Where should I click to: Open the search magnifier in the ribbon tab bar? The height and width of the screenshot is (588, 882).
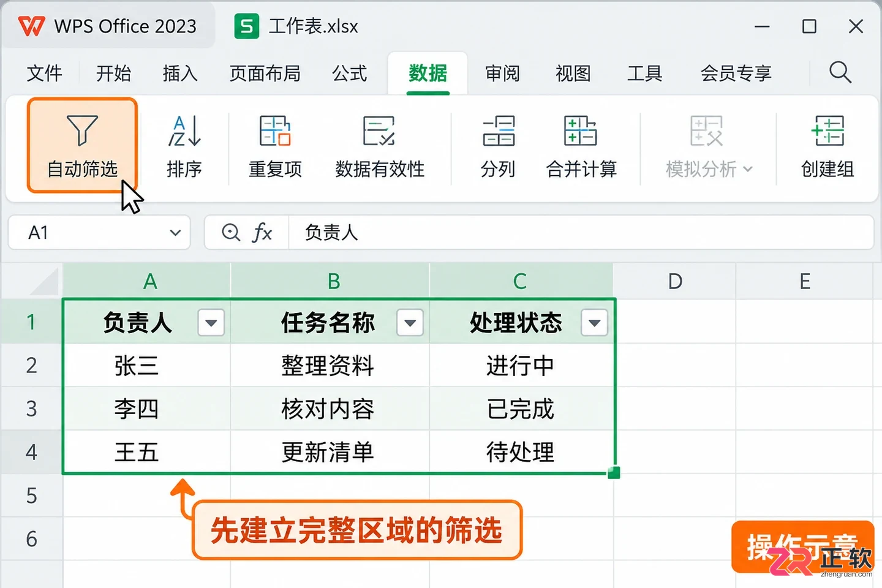pyautogui.click(x=840, y=72)
